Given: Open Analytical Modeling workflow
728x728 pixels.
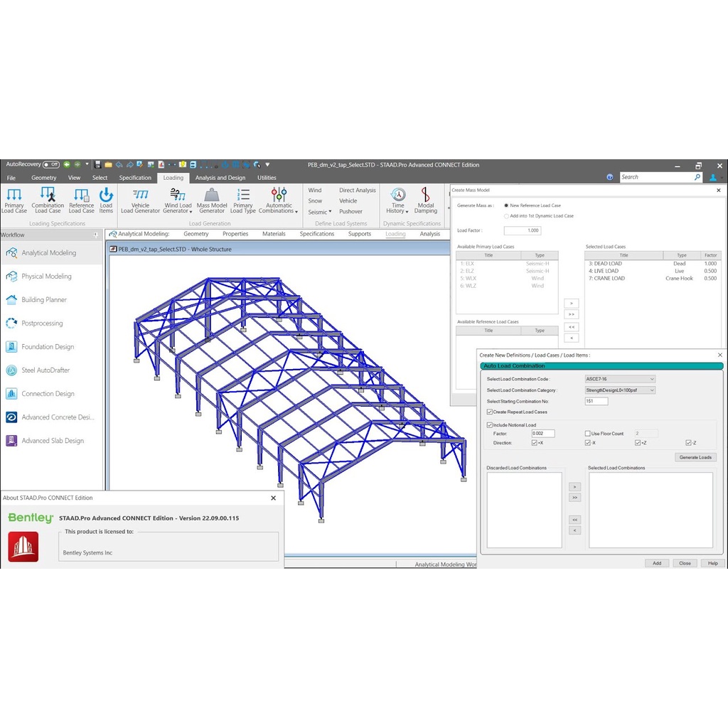Looking at the screenshot, I should click(x=49, y=252).
